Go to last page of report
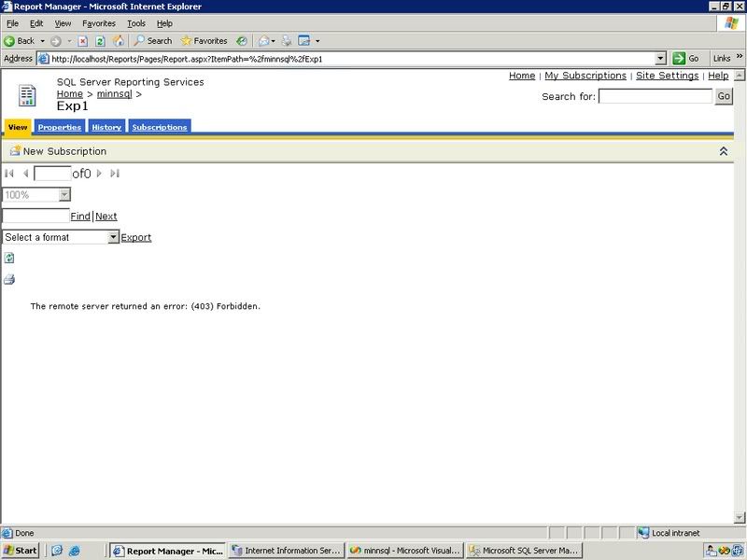This screenshot has width=747, height=560. (115, 174)
